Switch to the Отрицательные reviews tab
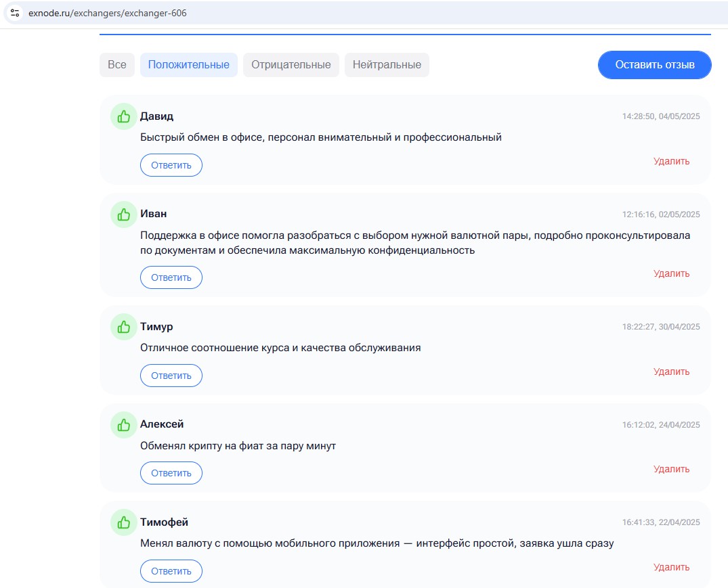Image resolution: width=728 pixels, height=588 pixels. pyautogui.click(x=291, y=65)
